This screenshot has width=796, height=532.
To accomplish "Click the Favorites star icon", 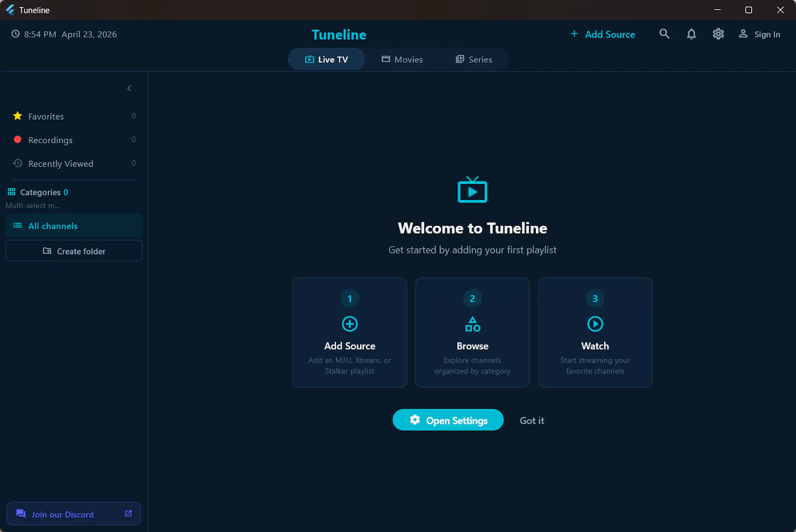I will [x=17, y=116].
